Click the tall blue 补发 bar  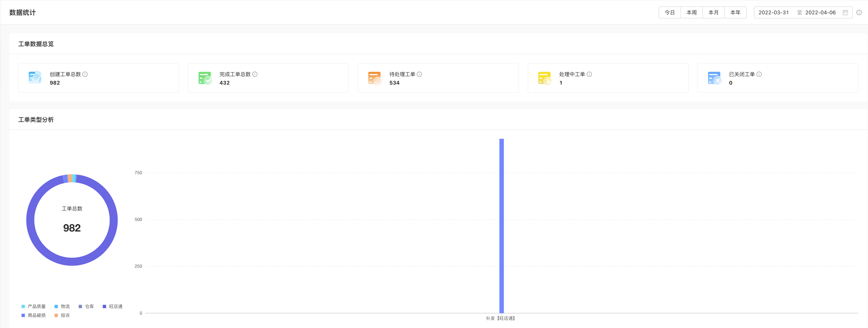(501, 226)
